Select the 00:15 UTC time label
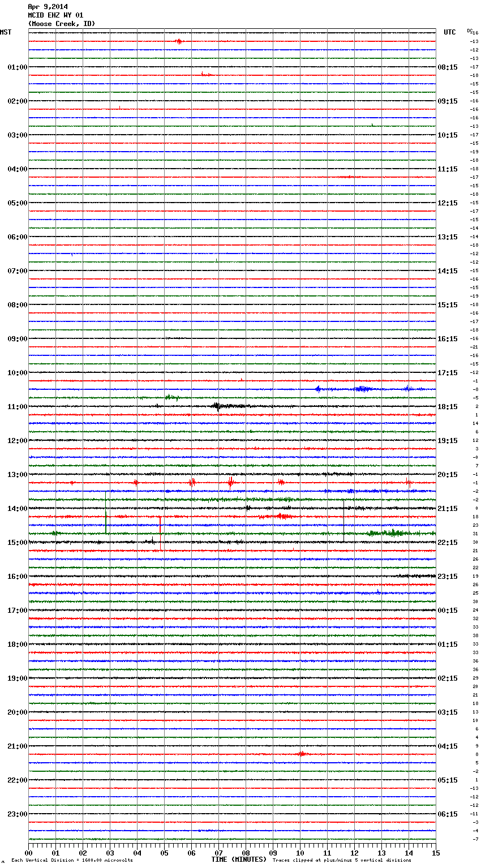 click(448, 611)
